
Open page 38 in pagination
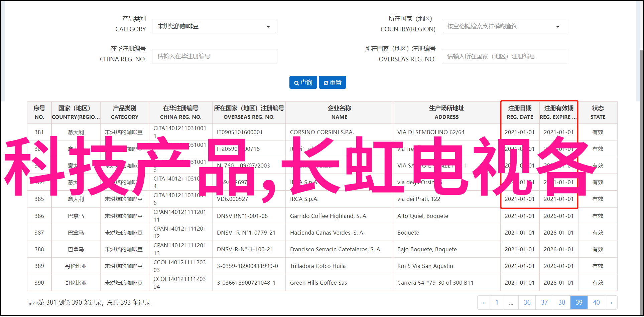562,303
